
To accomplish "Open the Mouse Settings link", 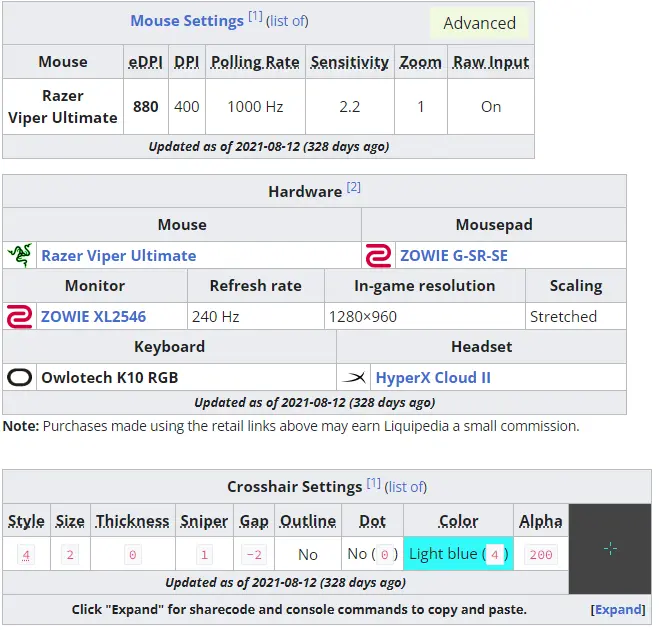I will tap(187, 21).
